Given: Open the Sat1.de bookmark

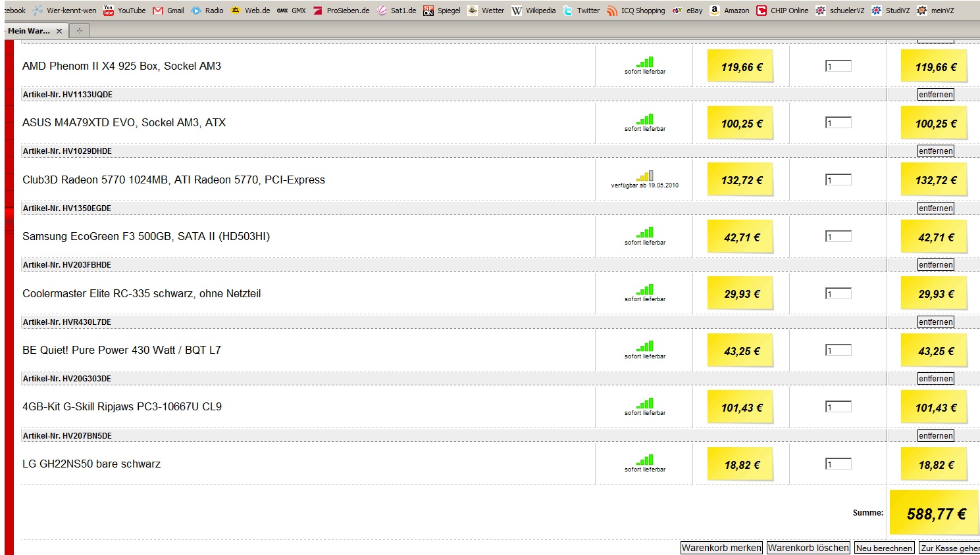Looking at the screenshot, I should [x=397, y=11].
